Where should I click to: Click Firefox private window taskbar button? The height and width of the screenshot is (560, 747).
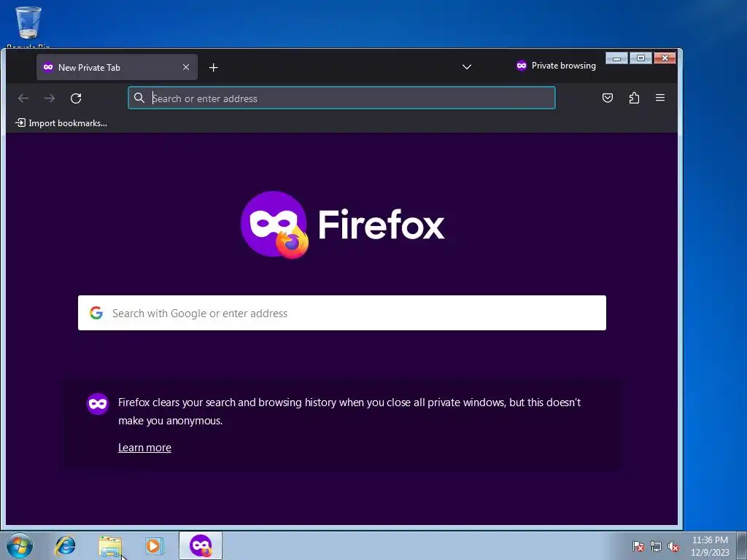[x=201, y=545]
